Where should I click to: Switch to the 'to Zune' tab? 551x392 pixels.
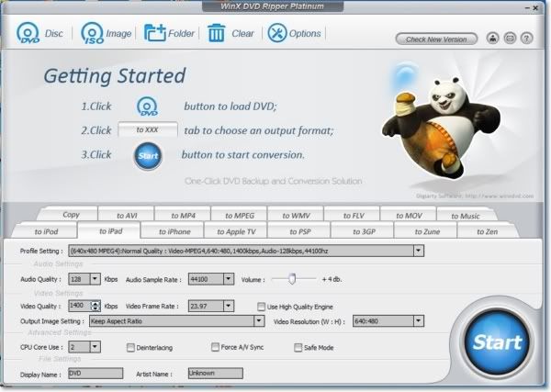pos(427,231)
